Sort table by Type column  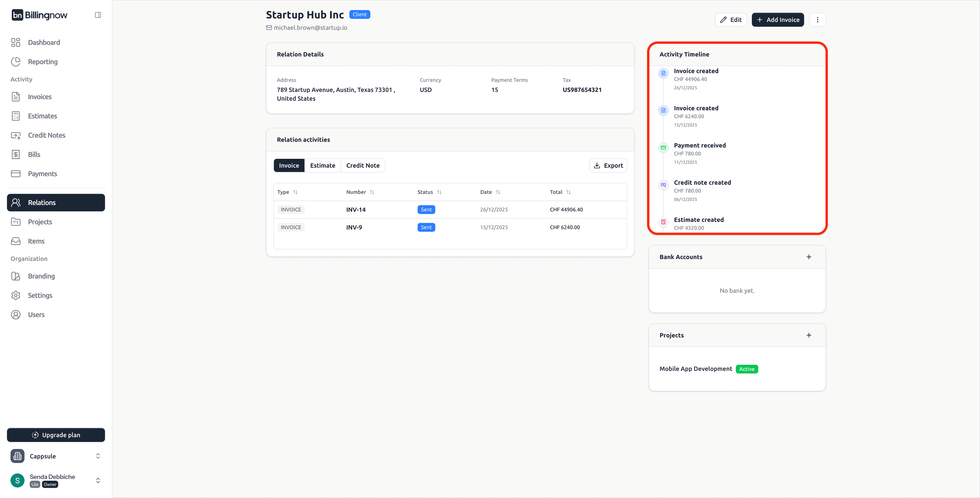[x=295, y=192]
